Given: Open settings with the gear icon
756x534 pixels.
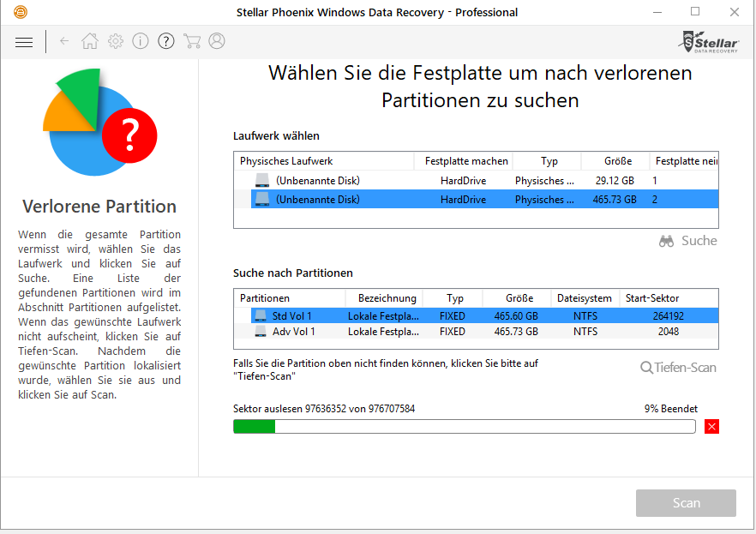Looking at the screenshot, I should click(116, 41).
